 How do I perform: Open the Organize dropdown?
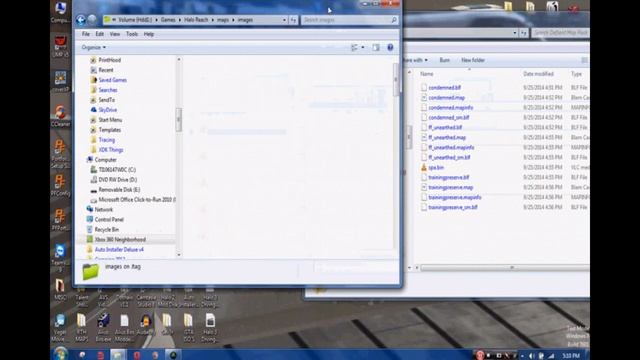(x=93, y=47)
